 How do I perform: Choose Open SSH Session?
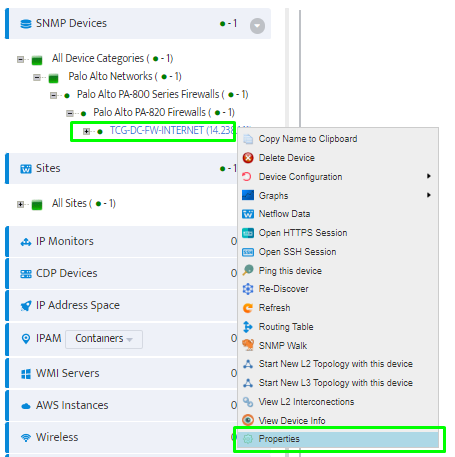pos(338,252)
